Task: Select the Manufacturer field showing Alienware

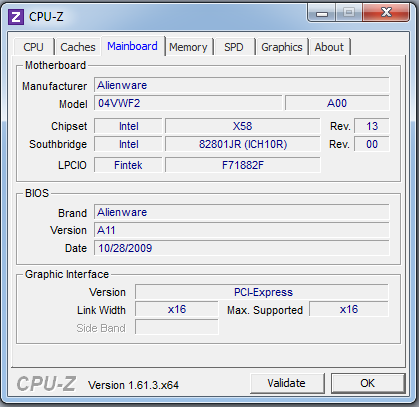Action: pos(242,85)
